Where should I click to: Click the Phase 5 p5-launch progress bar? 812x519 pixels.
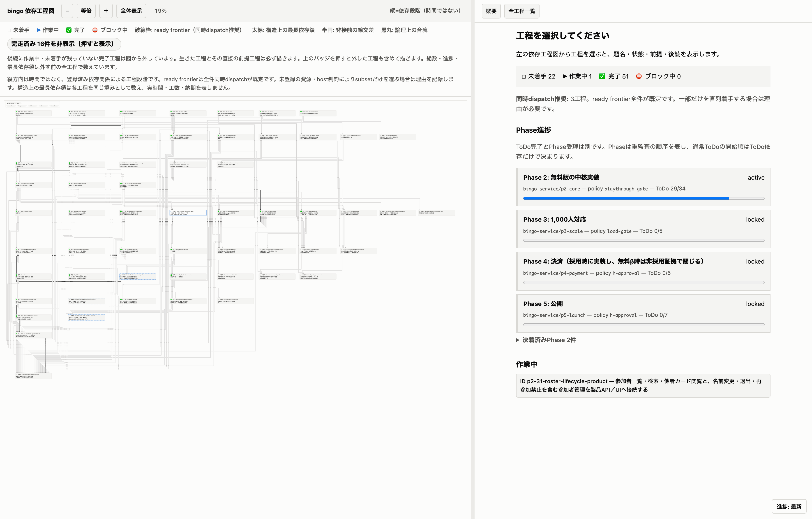point(644,325)
